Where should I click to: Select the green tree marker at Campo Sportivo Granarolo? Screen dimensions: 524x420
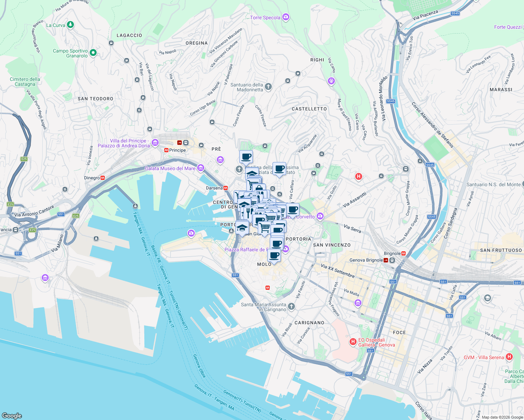click(93, 52)
